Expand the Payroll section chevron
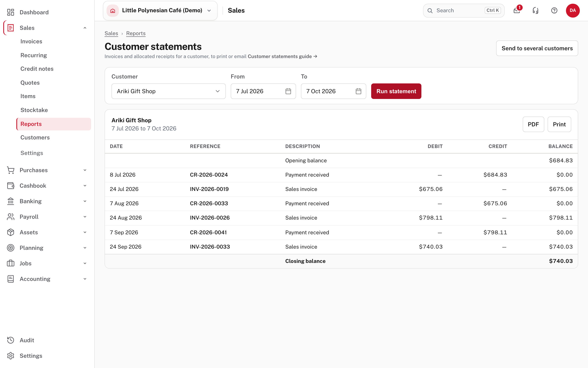This screenshot has width=588, height=368. point(85,217)
